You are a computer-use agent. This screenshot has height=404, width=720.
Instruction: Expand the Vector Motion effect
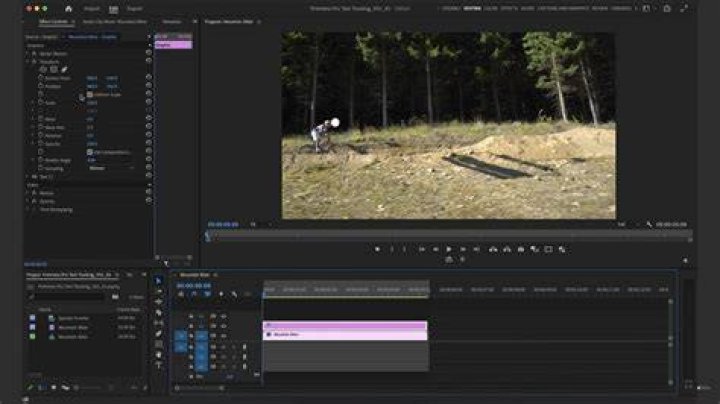(x=28, y=53)
